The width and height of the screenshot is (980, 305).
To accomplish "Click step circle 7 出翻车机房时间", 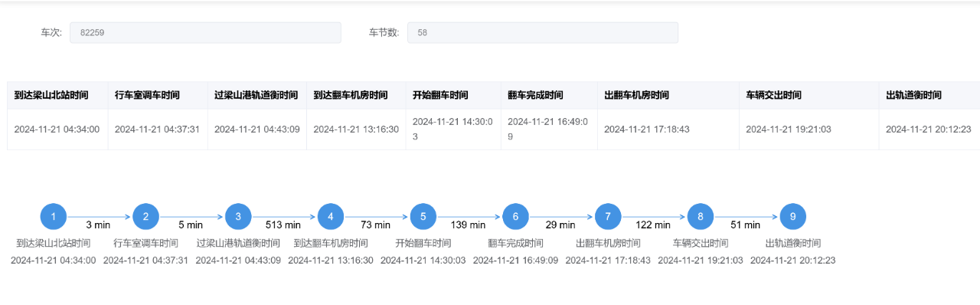I will tap(608, 217).
